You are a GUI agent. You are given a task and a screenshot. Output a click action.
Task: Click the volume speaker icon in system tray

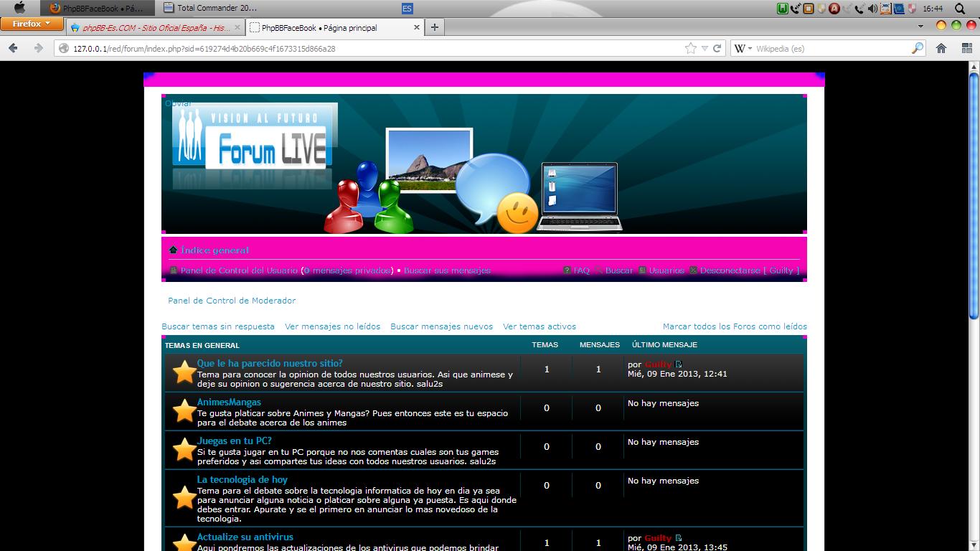click(872, 9)
